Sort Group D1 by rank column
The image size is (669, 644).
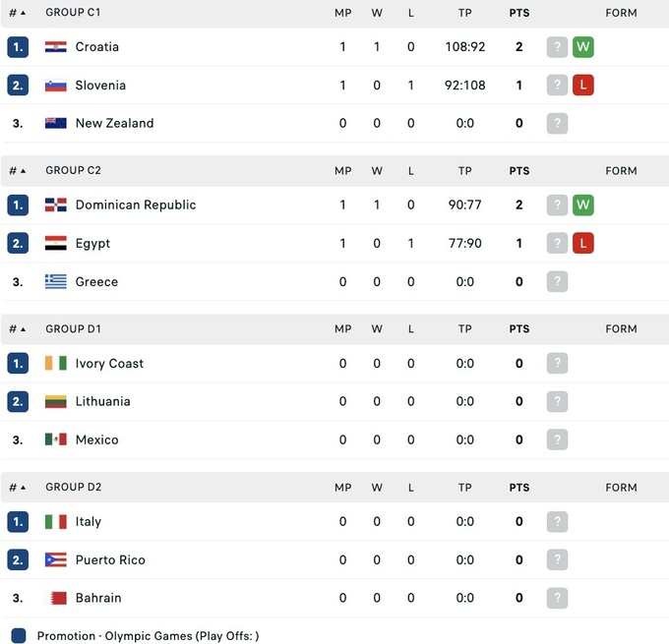[x=18, y=329]
